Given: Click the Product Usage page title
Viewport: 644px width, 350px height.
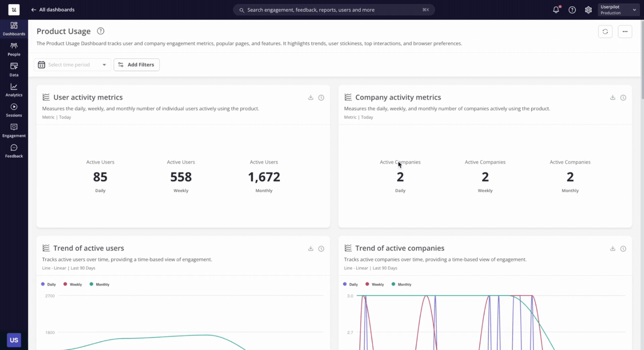Looking at the screenshot, I should point(63,31).
